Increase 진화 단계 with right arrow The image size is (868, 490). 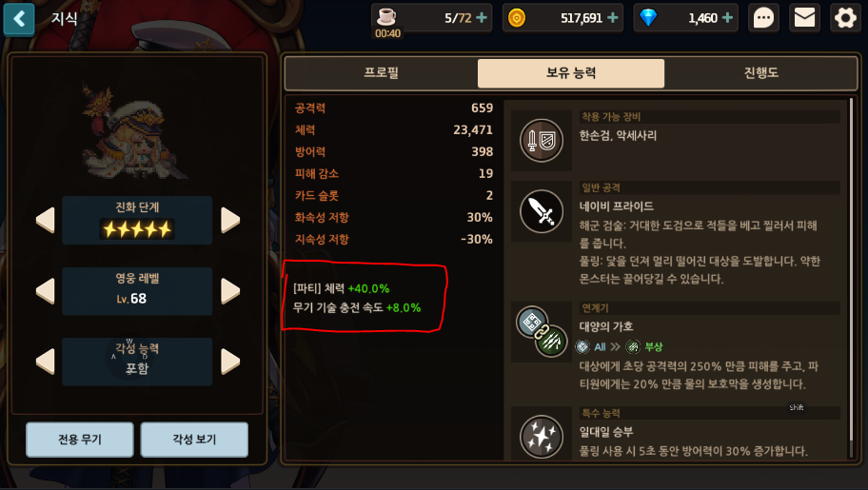point(230,220)
